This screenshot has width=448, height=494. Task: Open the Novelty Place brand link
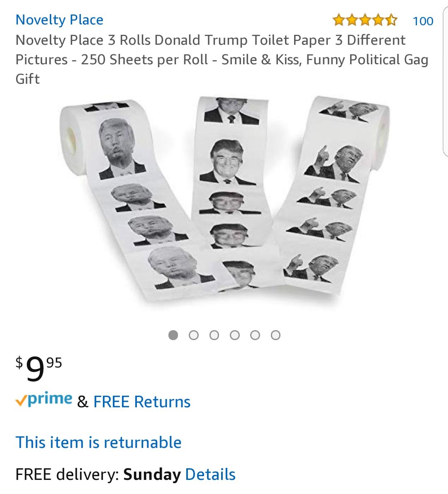(x=60, y=20)
